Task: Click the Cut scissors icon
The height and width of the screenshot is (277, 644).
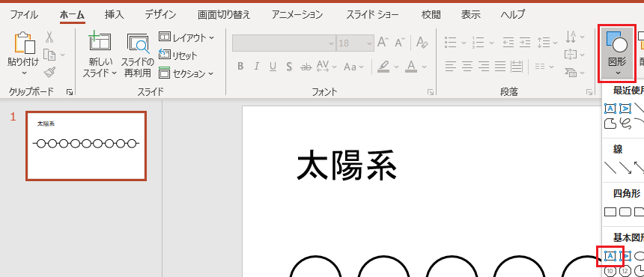Action: click(49, 37)
